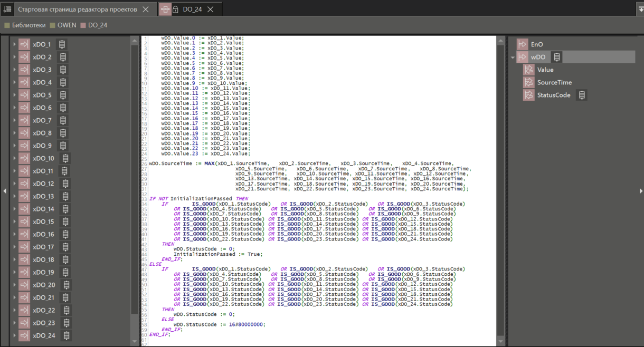Image resolution: width=644 pixels, height=347 pixels.
Task: Expand the xDO_5 input node
Action: click(x=14, y=95)
